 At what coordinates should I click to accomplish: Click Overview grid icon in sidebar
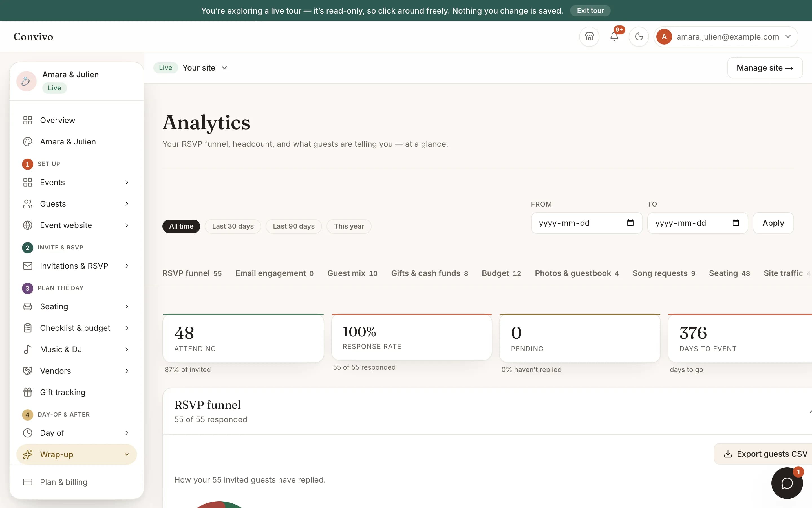click(x=28, y=120)
